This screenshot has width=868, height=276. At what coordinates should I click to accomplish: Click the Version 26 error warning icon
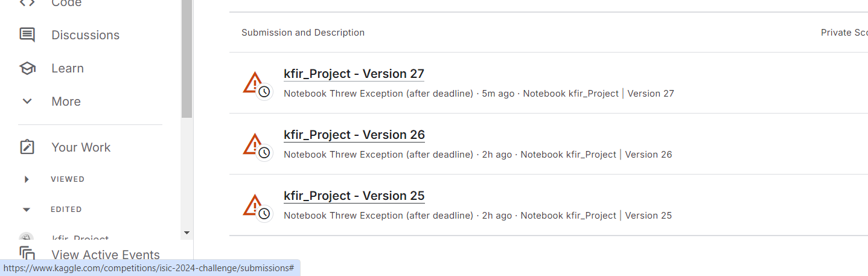(252, 143)
